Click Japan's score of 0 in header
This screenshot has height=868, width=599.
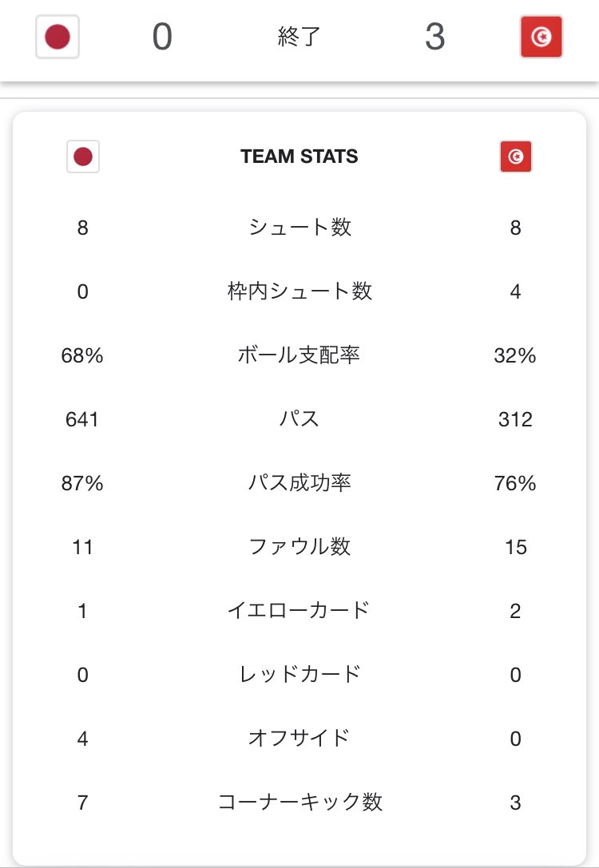pyautogui.click(x=162, y=37)
